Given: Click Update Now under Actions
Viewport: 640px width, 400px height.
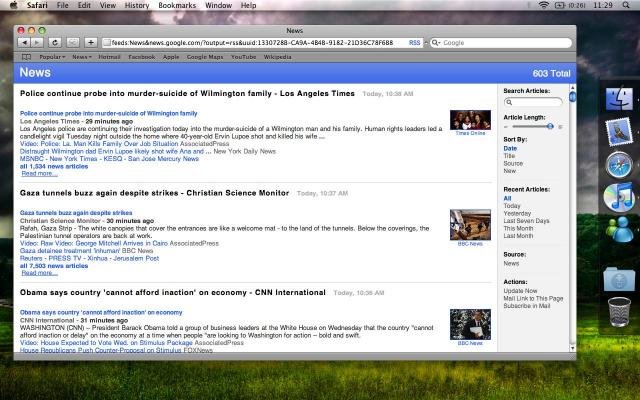Looking at the screenshot, I should click(520, 291).
